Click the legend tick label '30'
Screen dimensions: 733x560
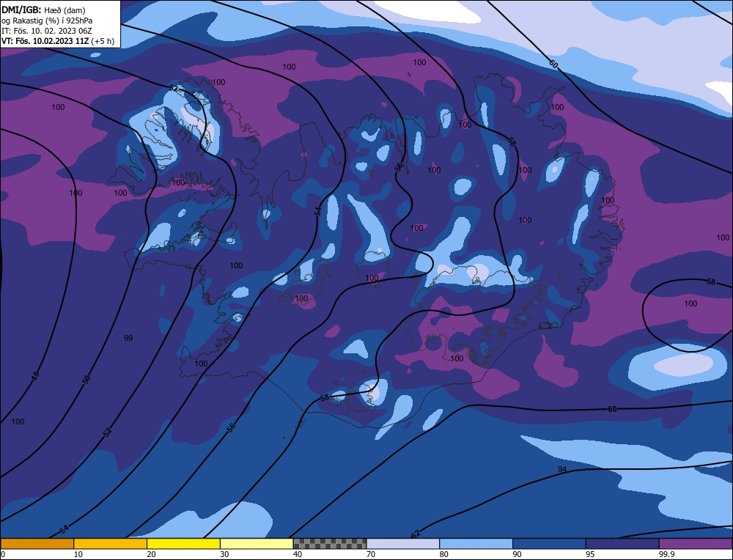coord(225,554)
